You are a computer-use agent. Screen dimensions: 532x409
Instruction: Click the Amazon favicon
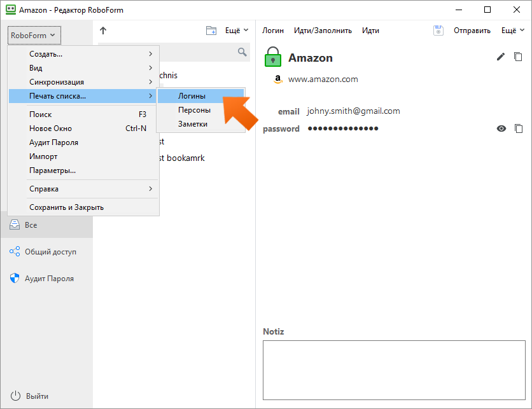[x=278, y=79]
